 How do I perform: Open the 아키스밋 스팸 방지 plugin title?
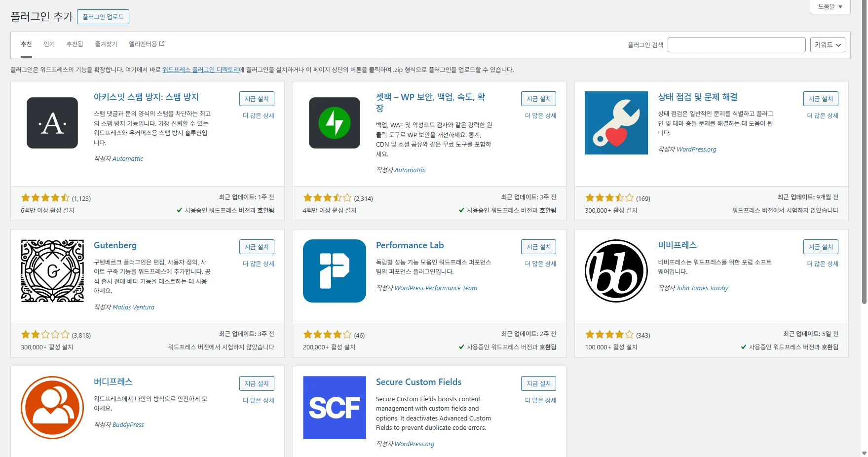(146, 97)
